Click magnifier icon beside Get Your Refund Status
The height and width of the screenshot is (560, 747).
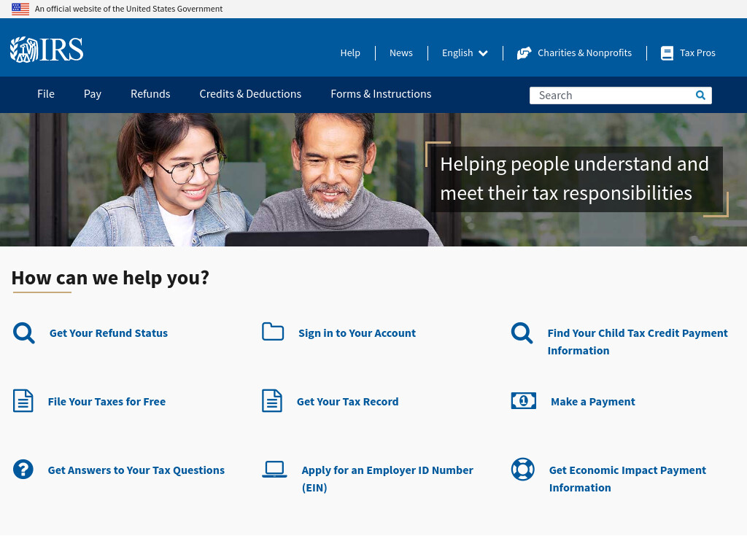pyautogui.click(x=24, y=332)
